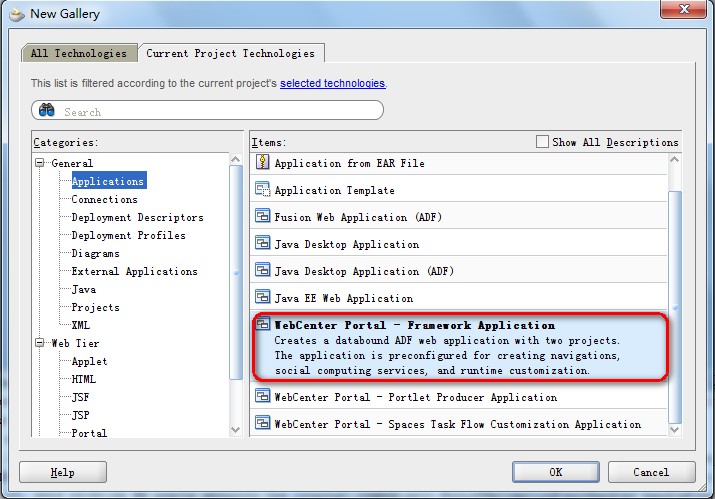Select the Projects category
The width and height of the screenshot is (715, 499).
click(95, 307)
